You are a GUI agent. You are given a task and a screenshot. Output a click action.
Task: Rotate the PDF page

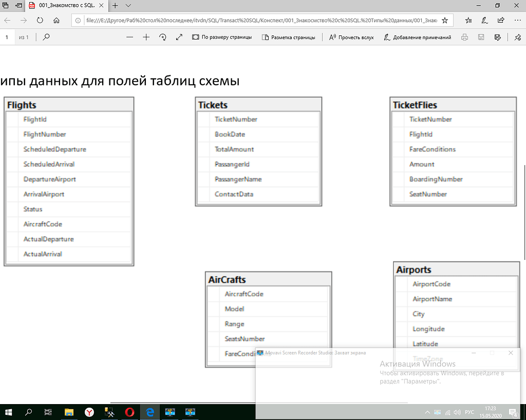click(163, 37)
